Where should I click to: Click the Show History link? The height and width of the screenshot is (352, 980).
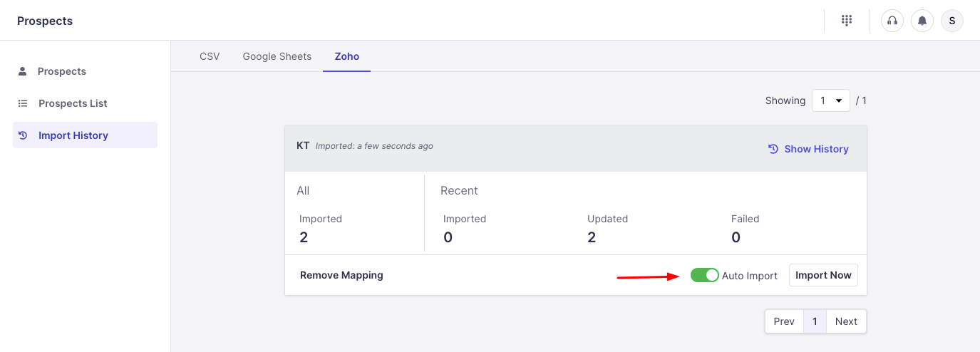pos(816,149)
